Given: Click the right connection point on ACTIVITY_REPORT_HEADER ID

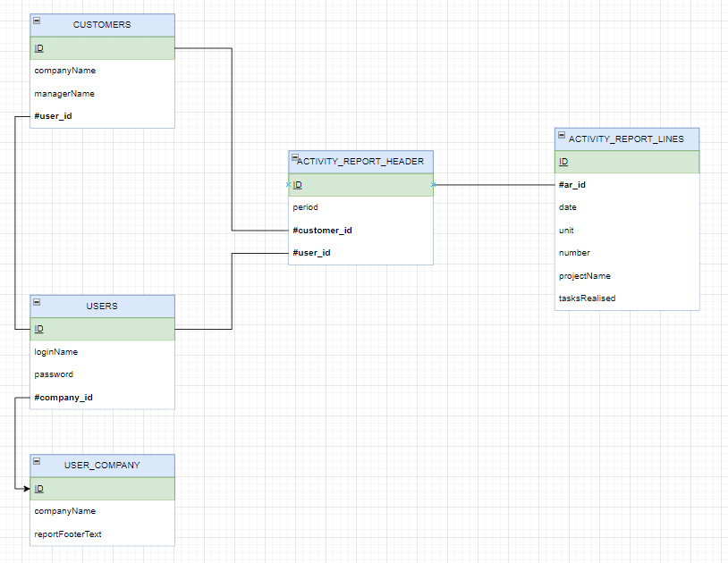Looking at the screenshot, I should tap(433, 185).
